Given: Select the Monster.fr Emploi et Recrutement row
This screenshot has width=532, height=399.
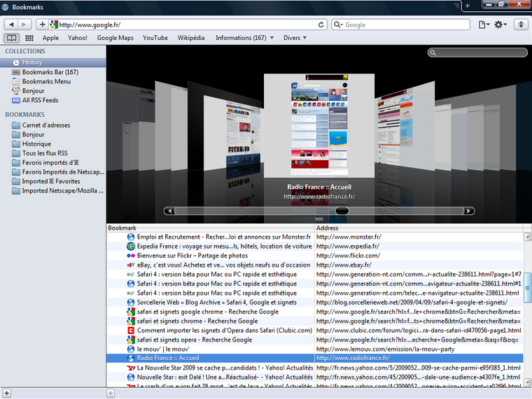Looking at the screenshot, I should point(314,237).
